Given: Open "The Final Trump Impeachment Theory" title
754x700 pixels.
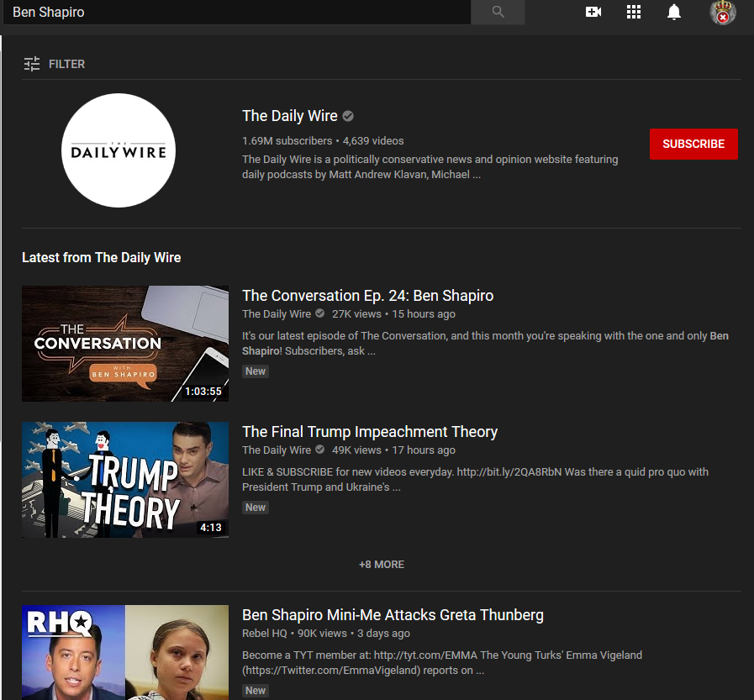Looking at the screenshot, I should [x=370, y=431].
